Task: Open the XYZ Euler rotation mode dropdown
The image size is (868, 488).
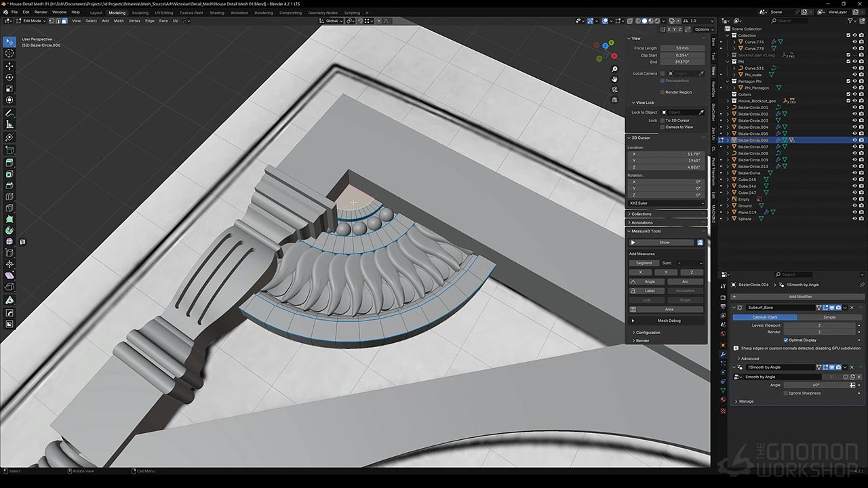Action: point(666,203)
